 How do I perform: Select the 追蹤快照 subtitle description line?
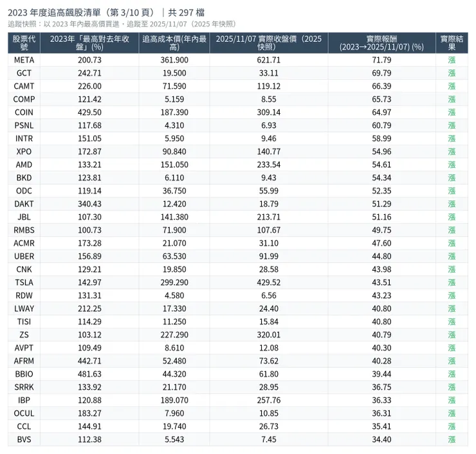122,24
